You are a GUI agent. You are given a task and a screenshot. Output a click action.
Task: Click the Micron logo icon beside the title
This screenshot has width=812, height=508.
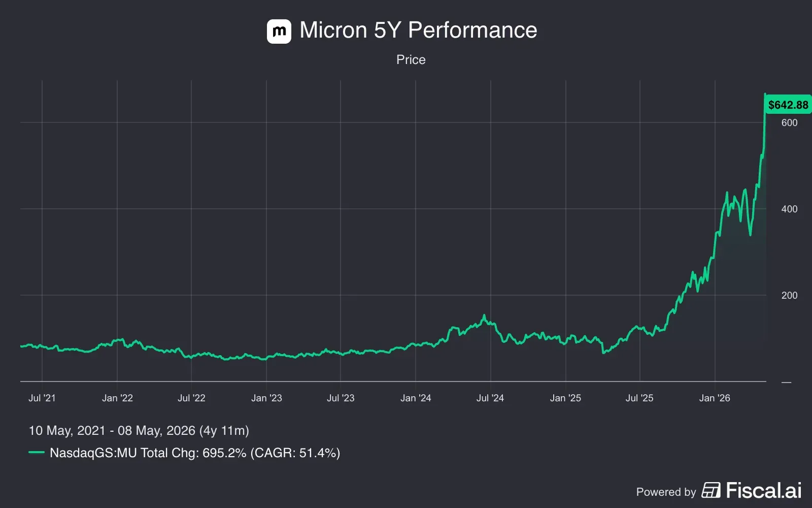[279, 31]
